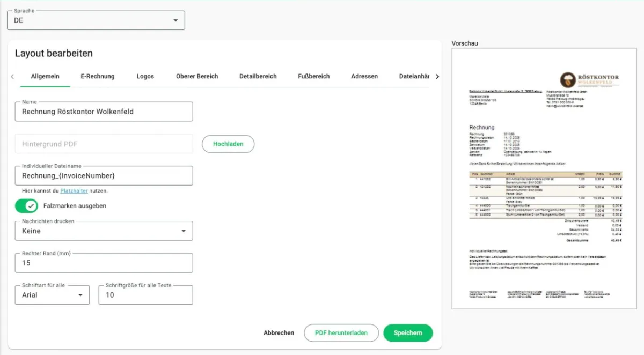This screenshot has width=644, height=355.
Task: Open the Nachrichten drucken dropdown
Action: click(104, 231)
